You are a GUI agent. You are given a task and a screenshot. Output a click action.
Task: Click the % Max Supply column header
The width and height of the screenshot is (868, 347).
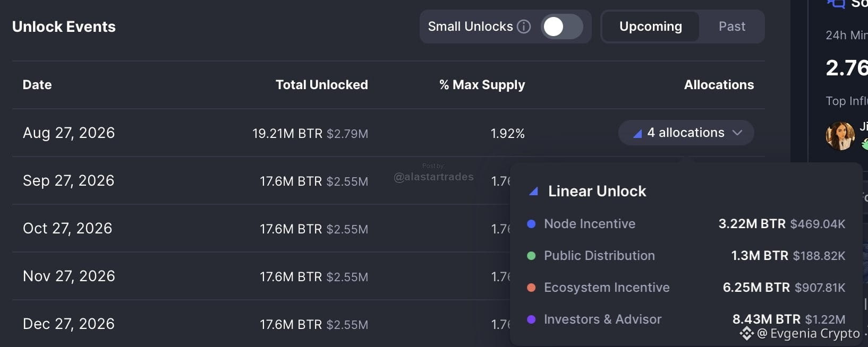coord(482,85)
